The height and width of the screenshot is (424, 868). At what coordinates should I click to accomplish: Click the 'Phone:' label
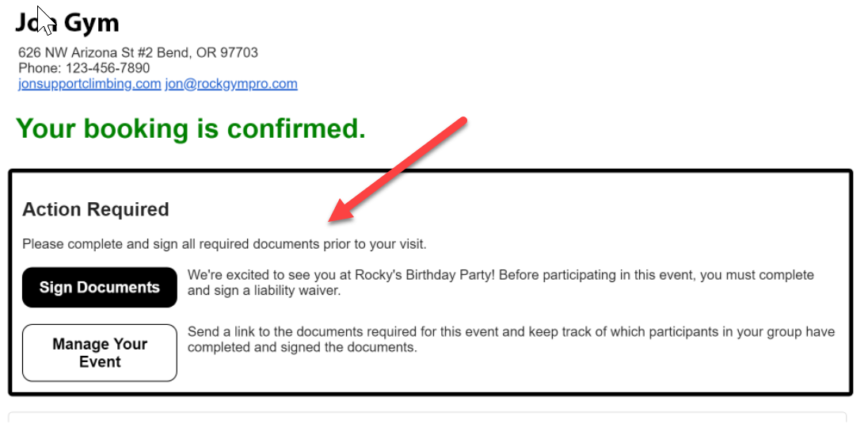click(40, 68)
